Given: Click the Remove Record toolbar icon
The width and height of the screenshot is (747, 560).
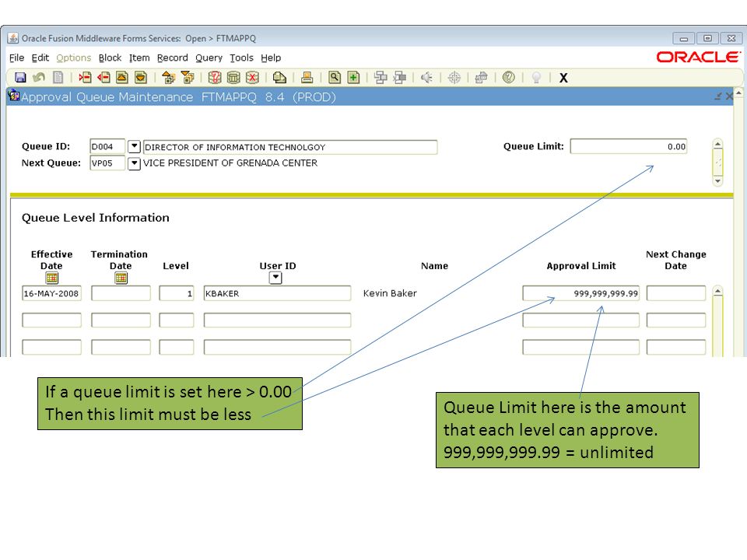Looking at the screenshot, I should tap(103, 77).
